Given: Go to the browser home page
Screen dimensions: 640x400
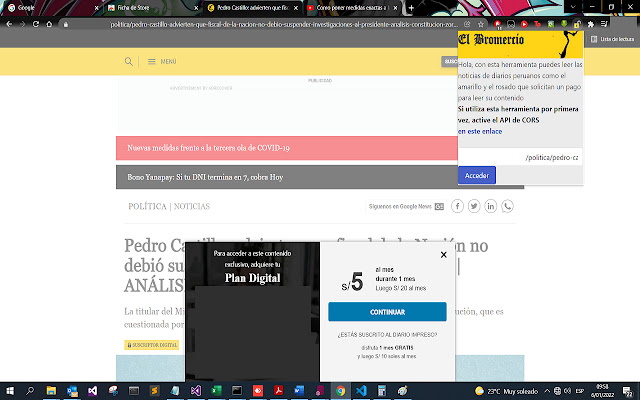Looking at the screenshot, I should point(49,24).
